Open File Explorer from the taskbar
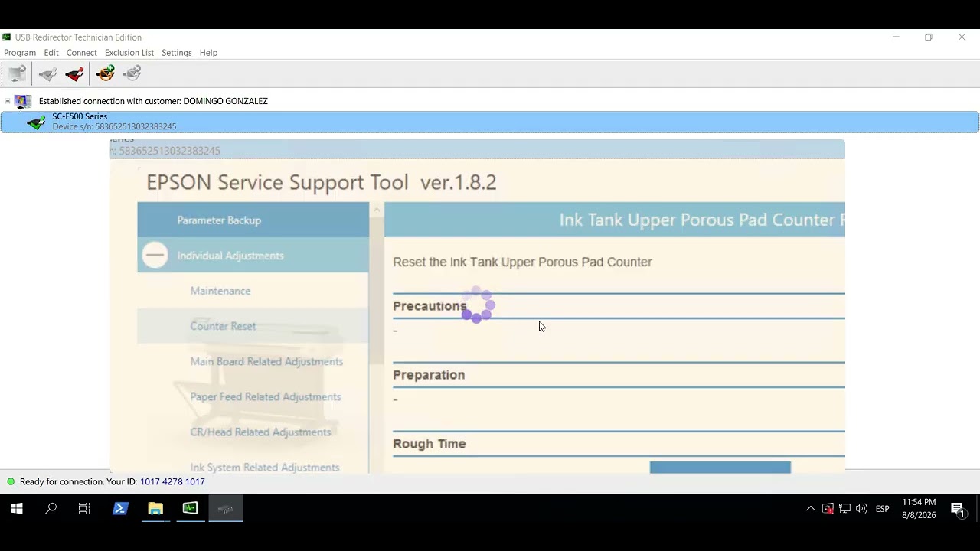 pos(155,508)
